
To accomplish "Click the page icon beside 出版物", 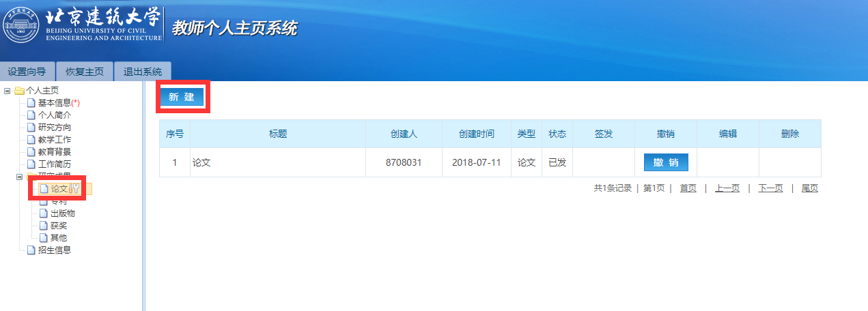I will 44,213.
